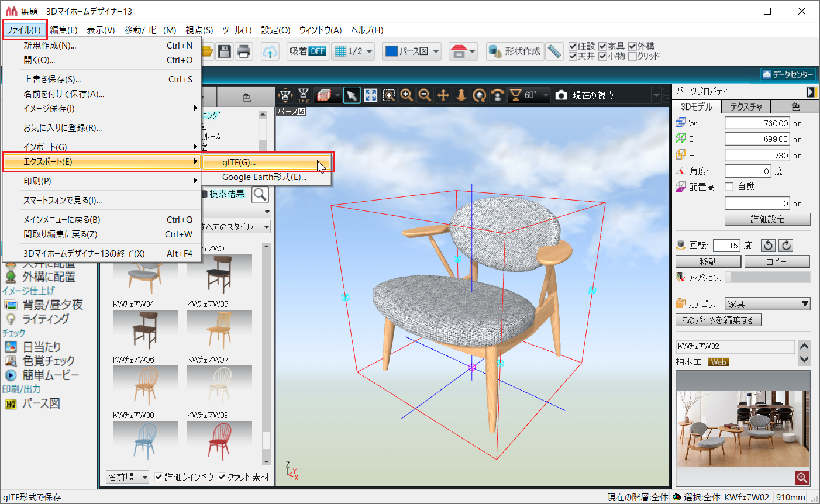The image size is (820, 504).
Task: Select the arrow pointer selection tool
Action: tap(352, 95)
